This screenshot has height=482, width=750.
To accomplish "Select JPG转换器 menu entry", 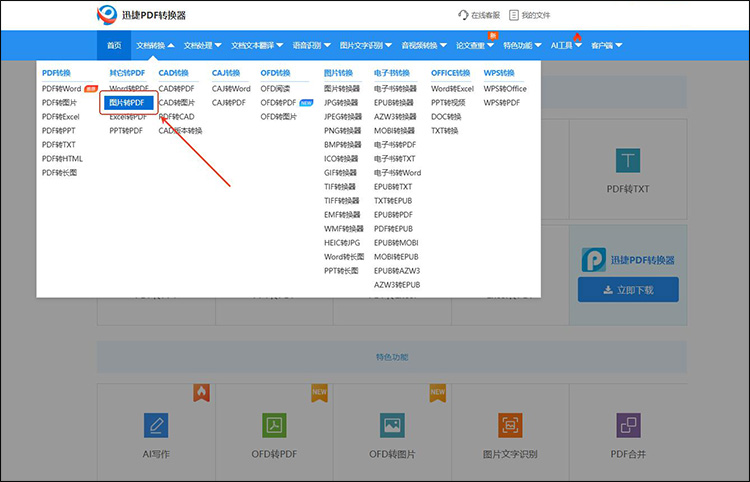I will click(x=341, y=103).
